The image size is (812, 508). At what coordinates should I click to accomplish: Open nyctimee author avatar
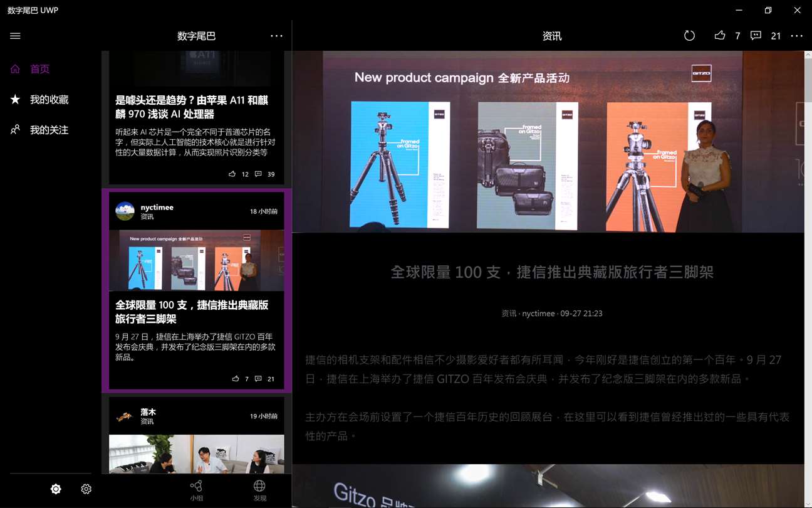point(125,211)
